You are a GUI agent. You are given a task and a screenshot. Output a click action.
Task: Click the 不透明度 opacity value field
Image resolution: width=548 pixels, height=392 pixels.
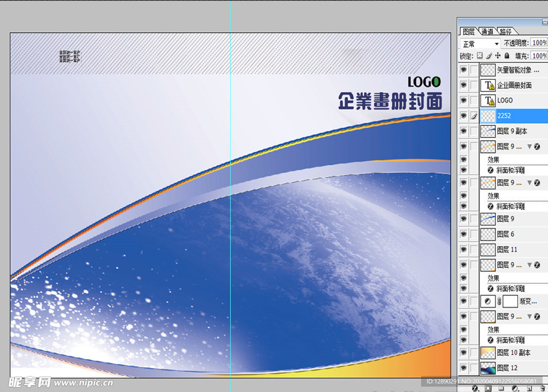click(539, 43)
